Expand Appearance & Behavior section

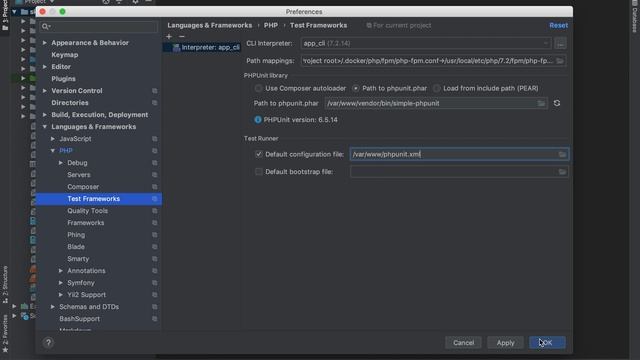(44, 42)
